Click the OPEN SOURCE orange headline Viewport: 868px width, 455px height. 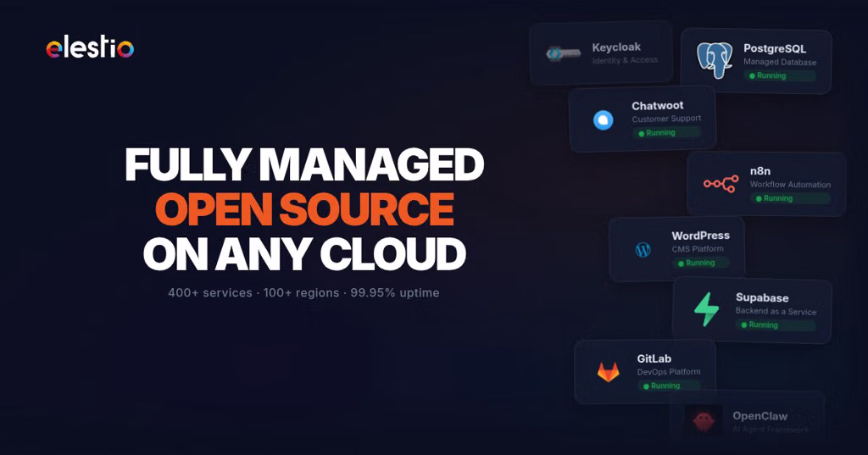point(304,208)
